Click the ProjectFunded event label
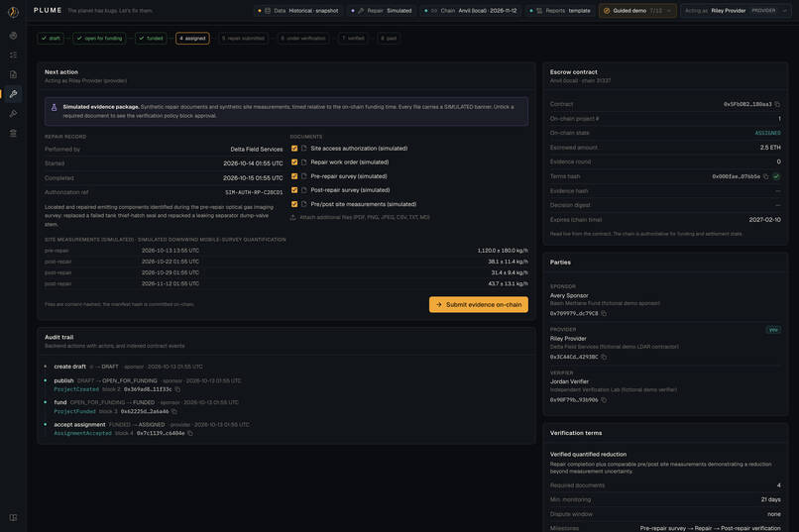The width and height of the screenshot is (799, 532). [75, 411]
